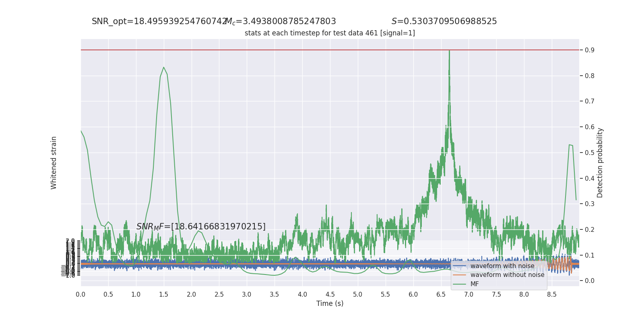Click the 5.0 tick on the time axis

click(x=358, y=294)
